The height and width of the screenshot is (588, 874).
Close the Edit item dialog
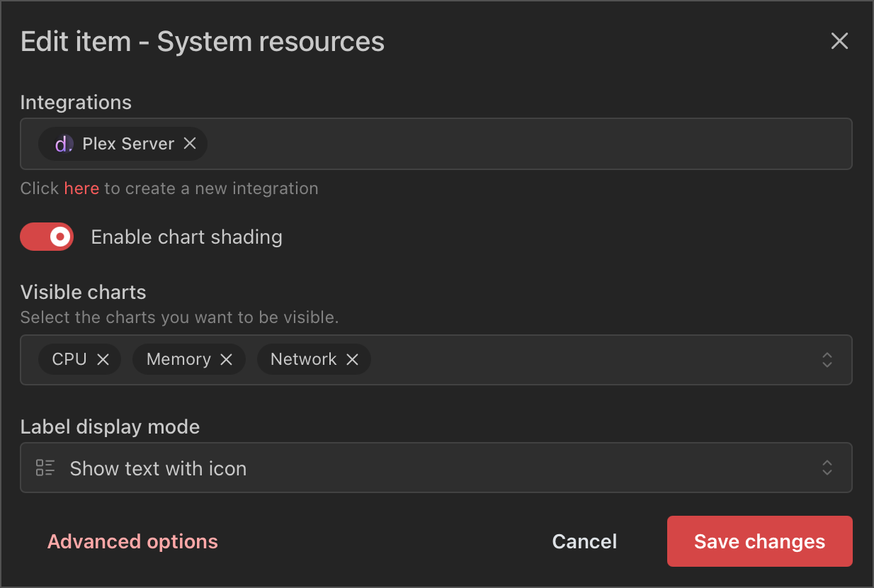coord(839,41)
